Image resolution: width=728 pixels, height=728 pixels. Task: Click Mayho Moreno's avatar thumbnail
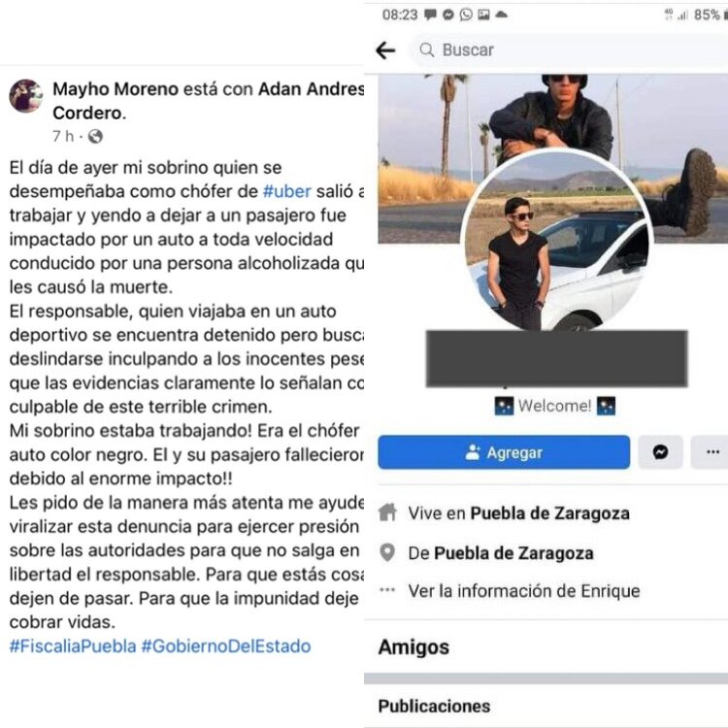26,96
